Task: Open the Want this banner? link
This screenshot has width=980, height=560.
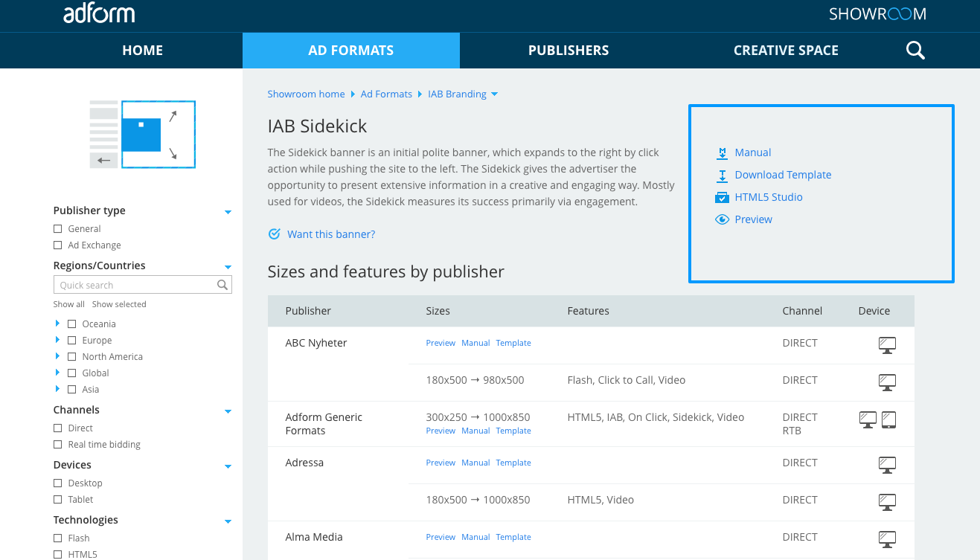Action: coord(331,234)
